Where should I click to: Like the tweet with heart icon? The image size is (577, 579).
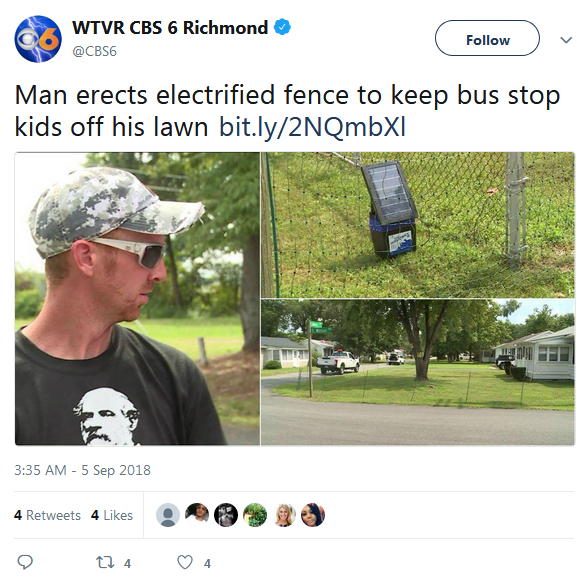click(185, 562)
